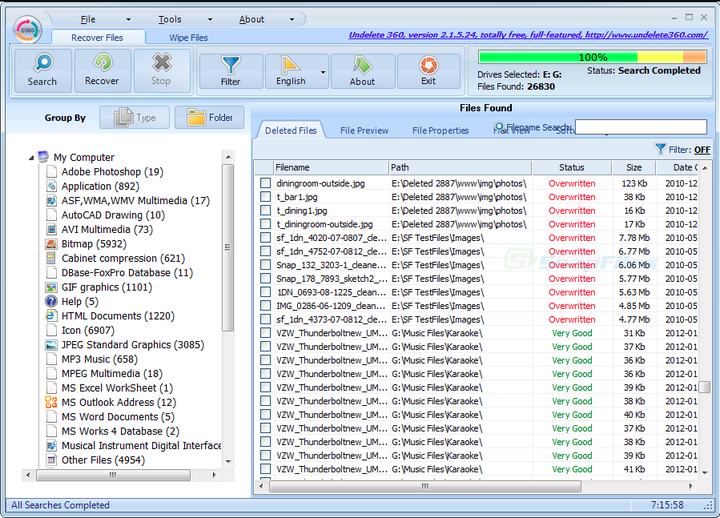
Task: Open the File menu
Action: point(88,19)
